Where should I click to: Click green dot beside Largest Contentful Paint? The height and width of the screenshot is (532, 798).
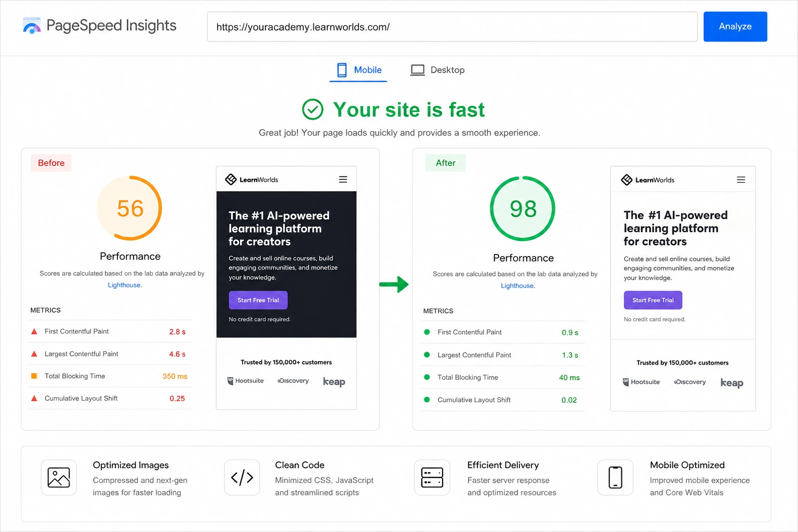pyautogui.click(x=427, y=355)
